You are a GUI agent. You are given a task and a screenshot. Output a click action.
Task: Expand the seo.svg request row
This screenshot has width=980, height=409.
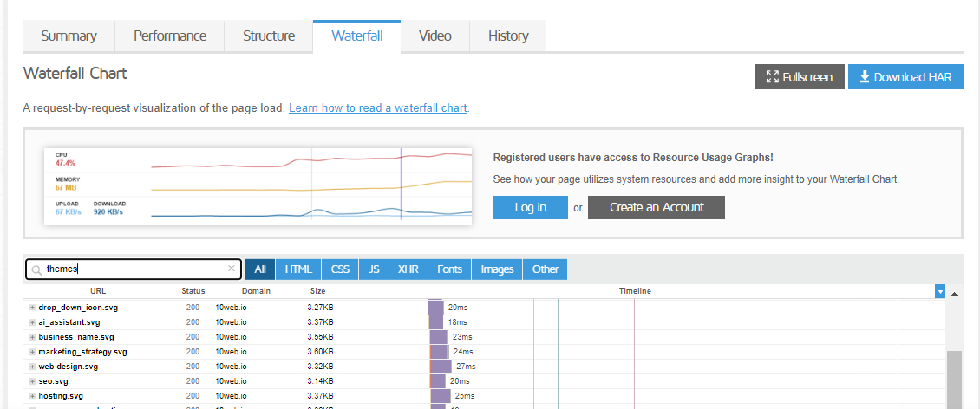tap(32, 381)
